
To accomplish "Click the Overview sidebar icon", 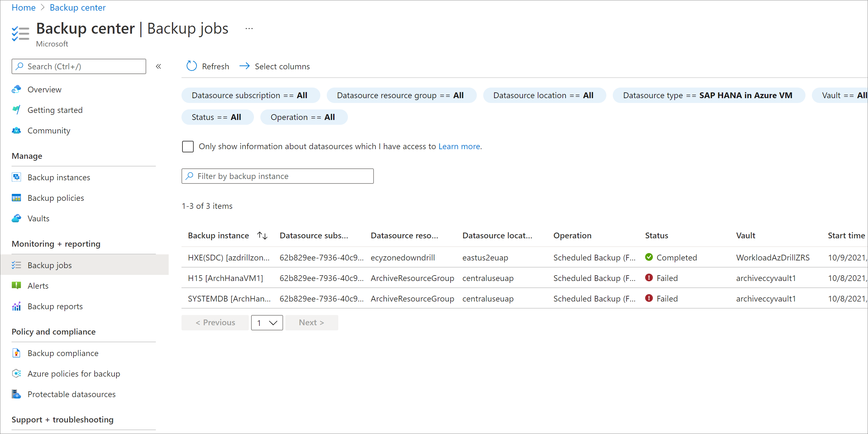I will pyautogui.click(x=17, y=89).
